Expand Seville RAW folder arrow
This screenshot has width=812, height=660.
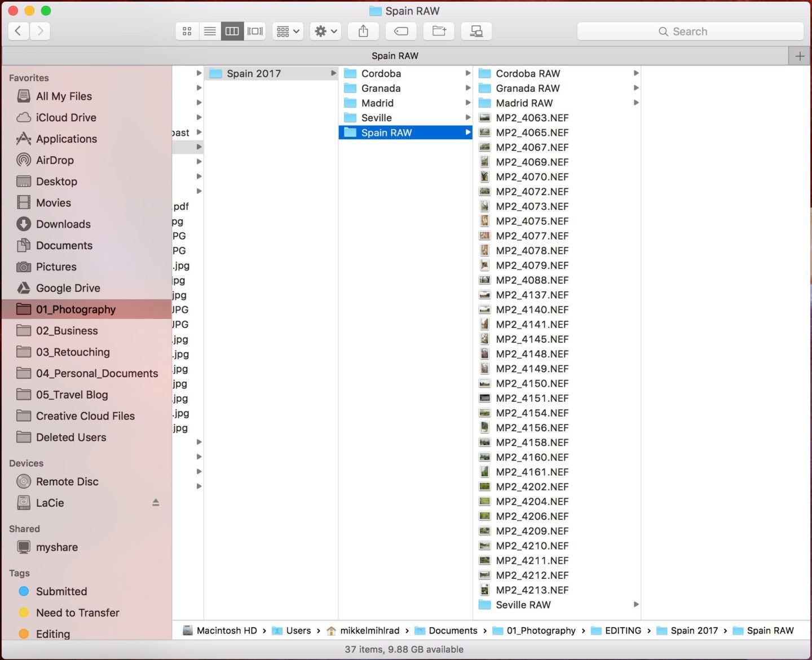click(x=636, y=604)
